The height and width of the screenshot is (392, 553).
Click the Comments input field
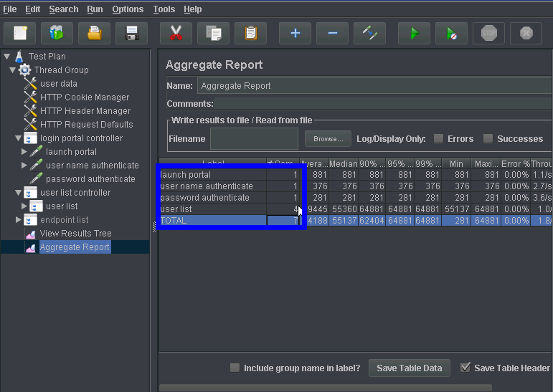[x=383, y=104]
